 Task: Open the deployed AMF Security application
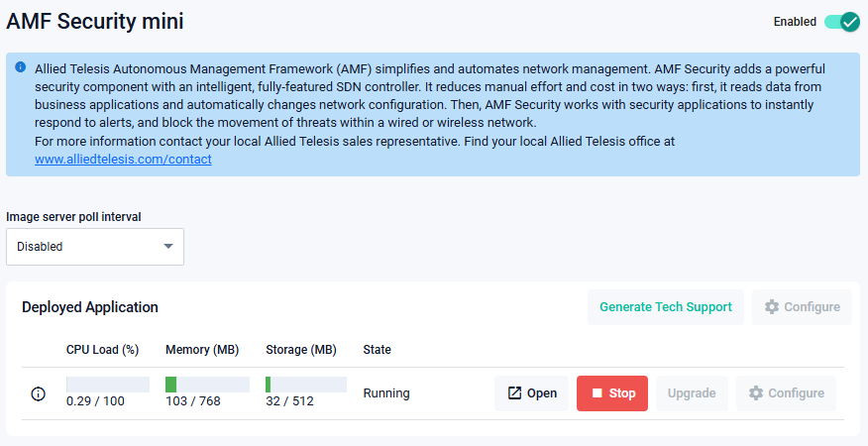pyautogui.click(x=532, y=393)
